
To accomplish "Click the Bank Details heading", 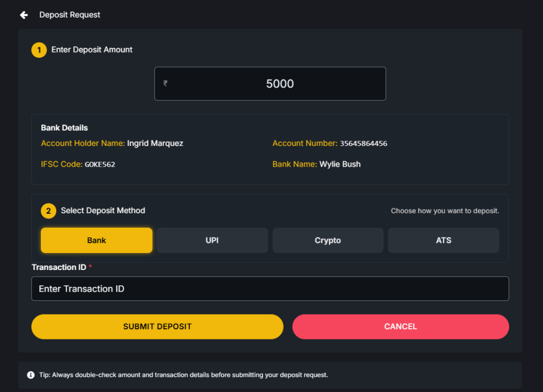I will pyautogui.click(x=64, y=128).
